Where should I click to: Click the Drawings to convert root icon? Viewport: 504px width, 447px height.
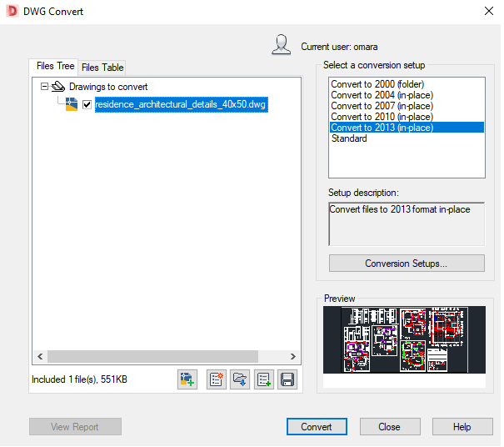(x=58, y=86)
